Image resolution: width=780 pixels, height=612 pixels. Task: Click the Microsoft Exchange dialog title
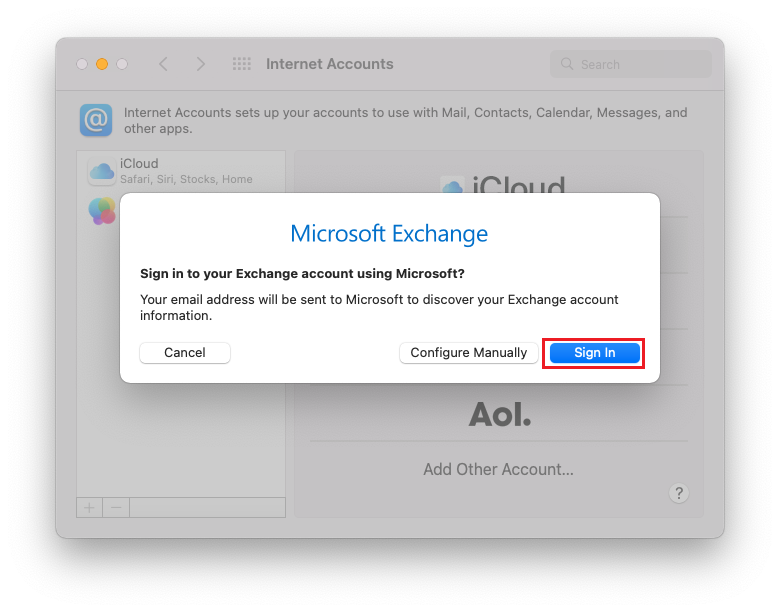(389, 233)
